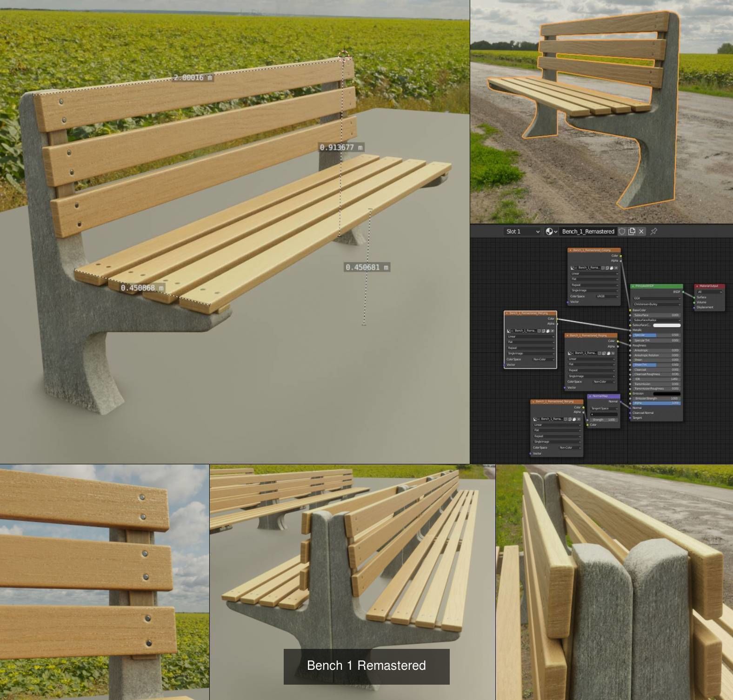Browse image icon in the Nor.png node
The image size is (733, 700).
(x=536, y=419)
